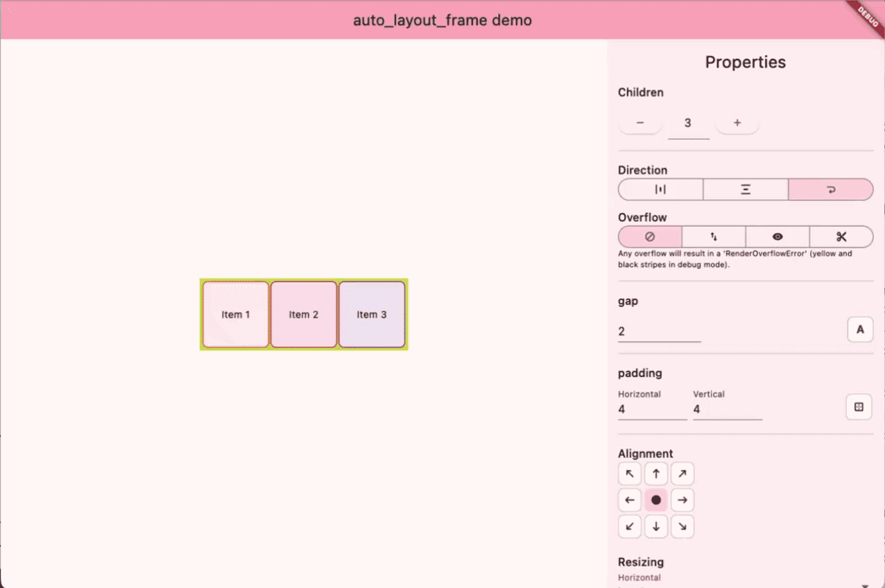Choose the scroll overflow option
Screen dimensions: 885x588
coord(714,236)
